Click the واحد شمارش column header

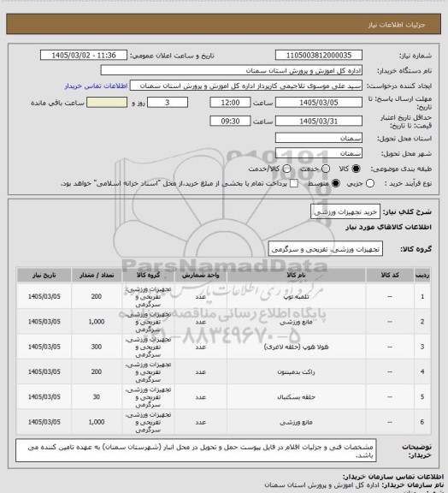click(200, 275)
